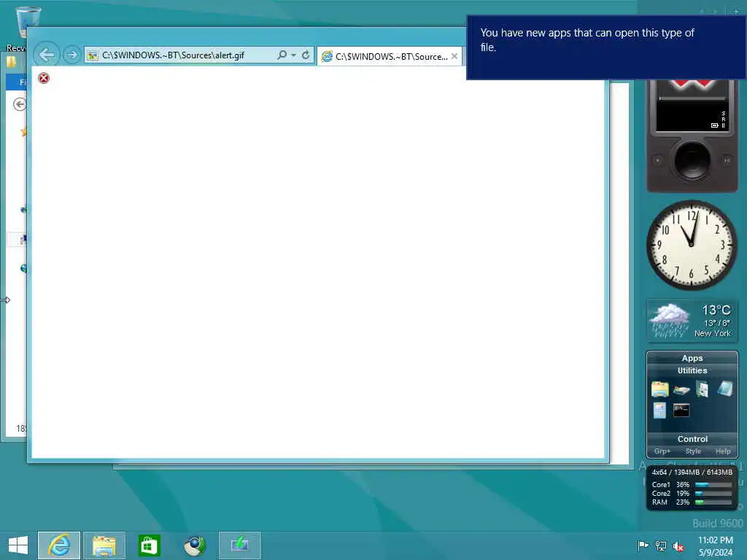Open the blue notebook icon in Utilities gadget
The width and height of the screenshot is (747, 560).
(724, 389)
